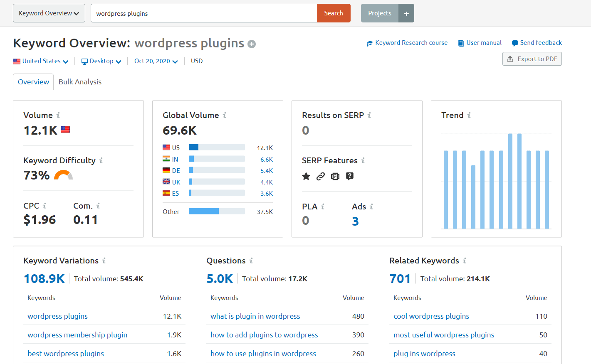This screenshot has width=591, height=364.
Task: Click the 5.0K questions count
Action: tap(220, 278)
